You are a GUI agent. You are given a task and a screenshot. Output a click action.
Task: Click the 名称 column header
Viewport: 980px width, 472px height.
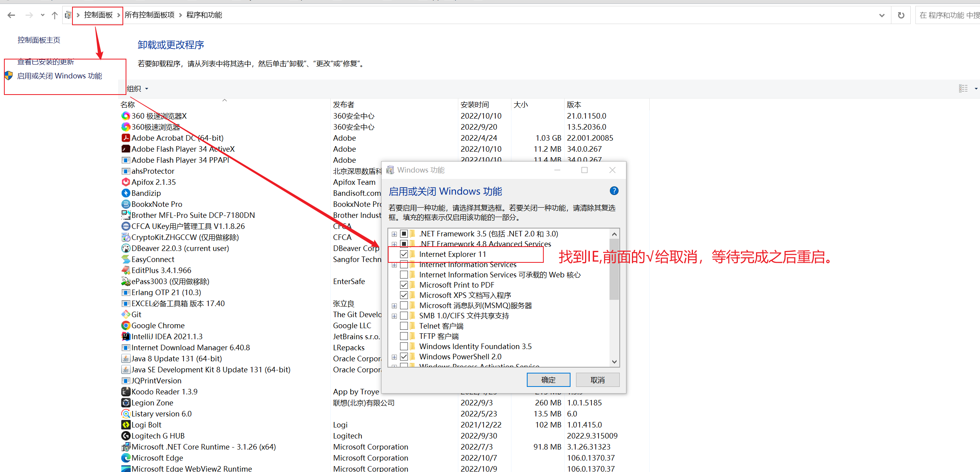coord(128,105)
